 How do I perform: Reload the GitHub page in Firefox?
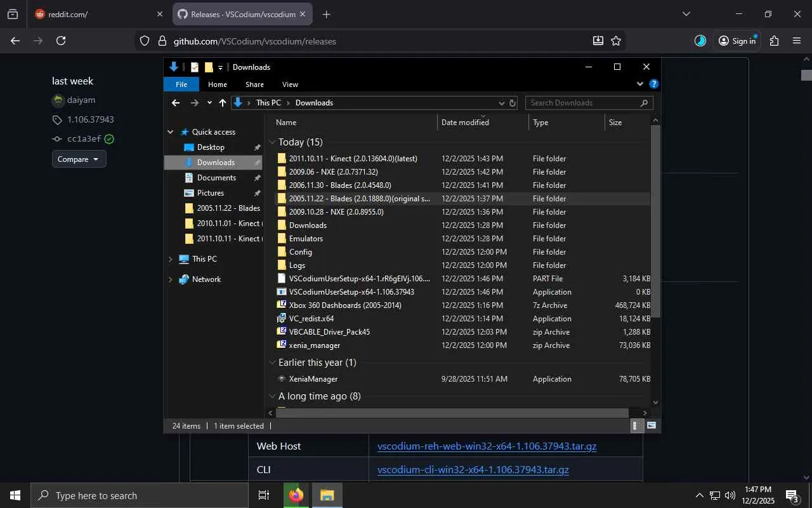point(61,41)
